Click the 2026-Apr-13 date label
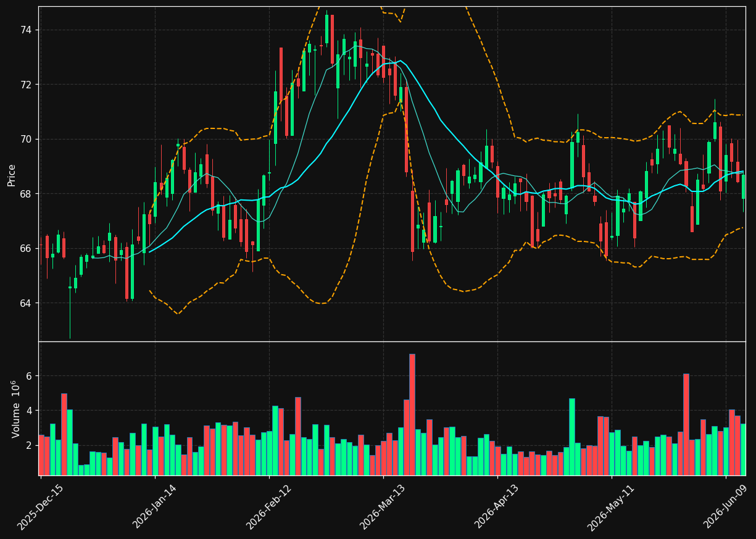This screenshot has height=539, width=756. 497,507
